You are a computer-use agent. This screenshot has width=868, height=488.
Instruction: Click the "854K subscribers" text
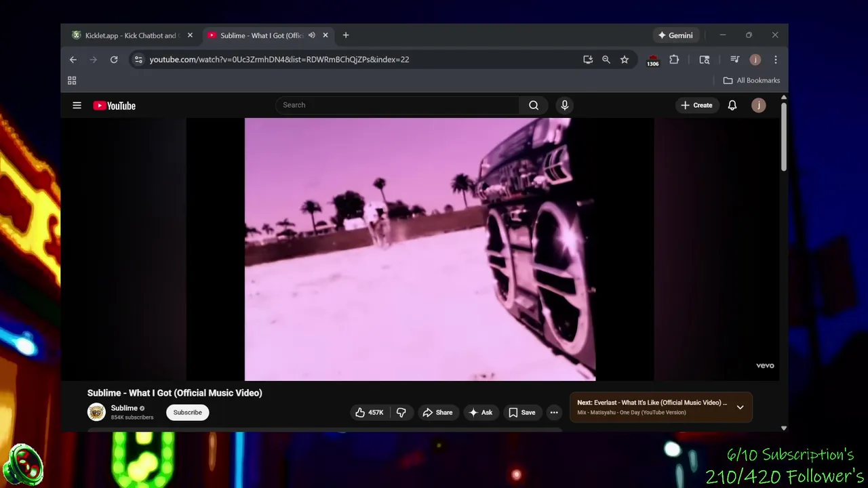tap(132, 418)
